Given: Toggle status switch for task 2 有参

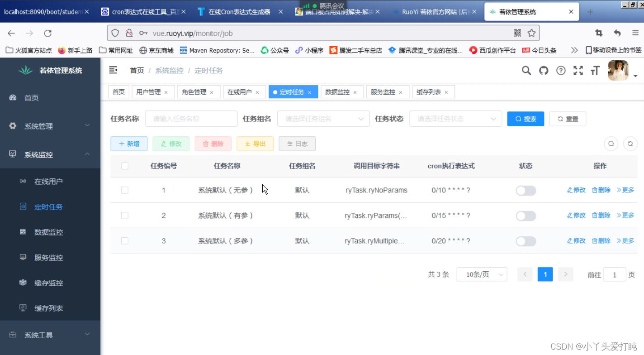Looking at the screenshot, I should click(x=526, y=216).
